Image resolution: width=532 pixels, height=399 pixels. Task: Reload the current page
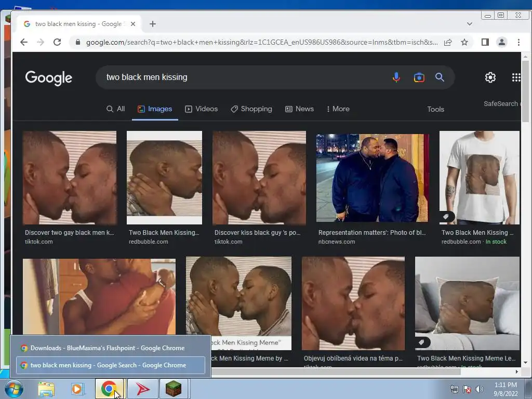[57, 42]
